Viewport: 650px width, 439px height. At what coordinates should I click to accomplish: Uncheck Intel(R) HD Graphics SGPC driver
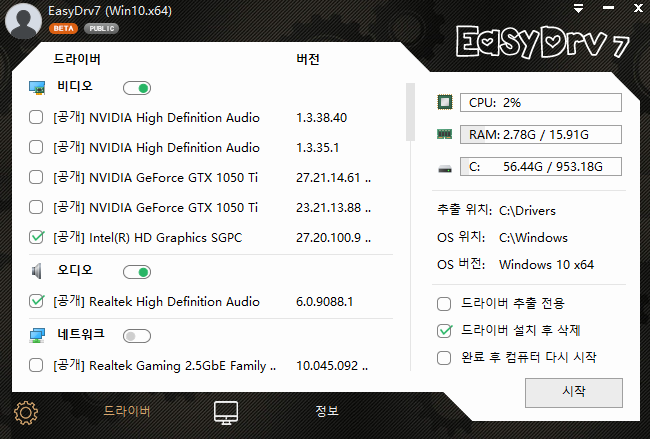pyautogui.click(x=37, y=238)
